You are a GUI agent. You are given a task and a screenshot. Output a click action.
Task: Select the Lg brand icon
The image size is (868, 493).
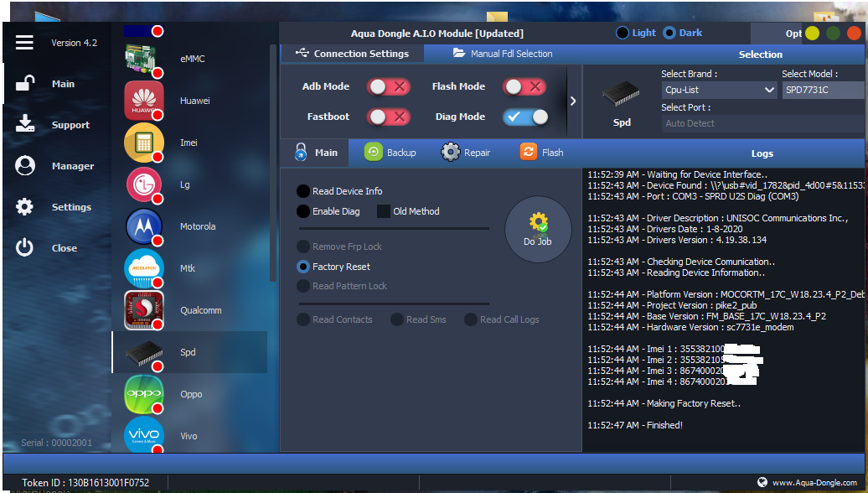[144, 184]
